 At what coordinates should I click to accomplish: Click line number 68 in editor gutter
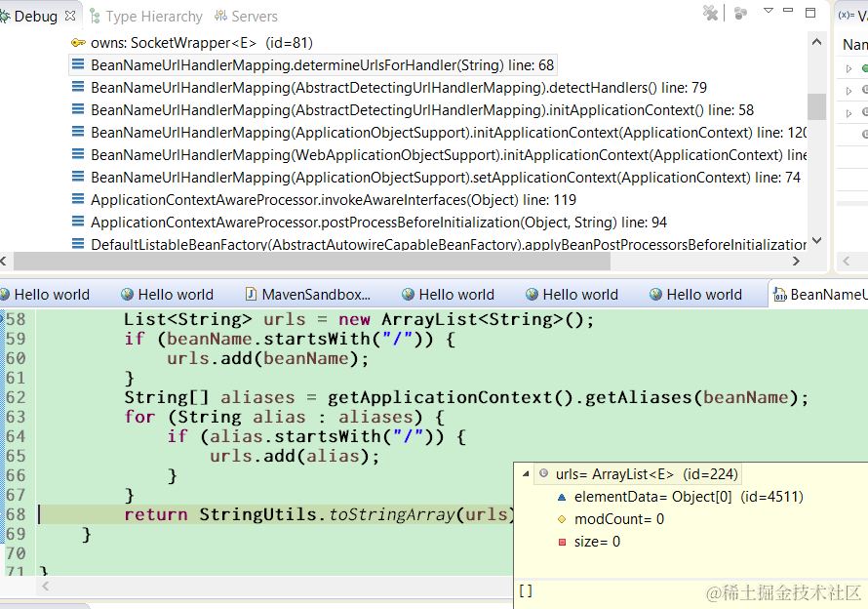click(x=16, y=514)
